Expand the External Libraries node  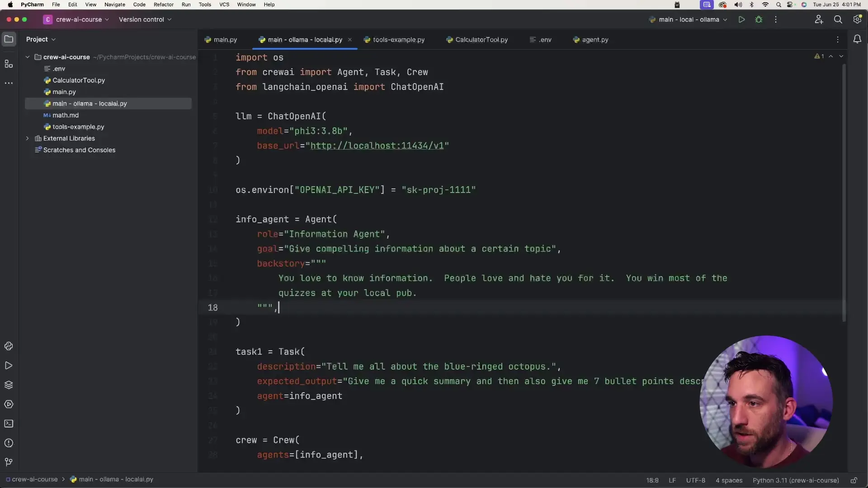[x=28, y=138]
